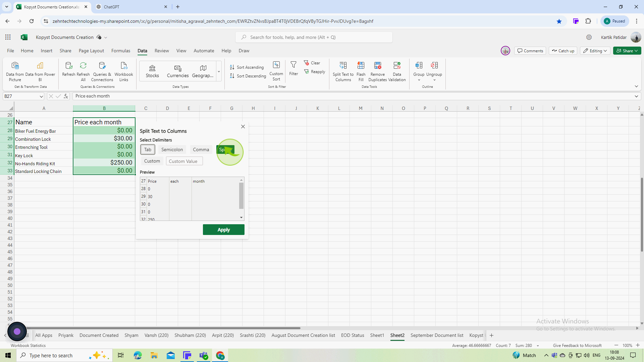Collapse the ribbon chevron
This screenshot has width=644, height=362.
coord(636,86)
